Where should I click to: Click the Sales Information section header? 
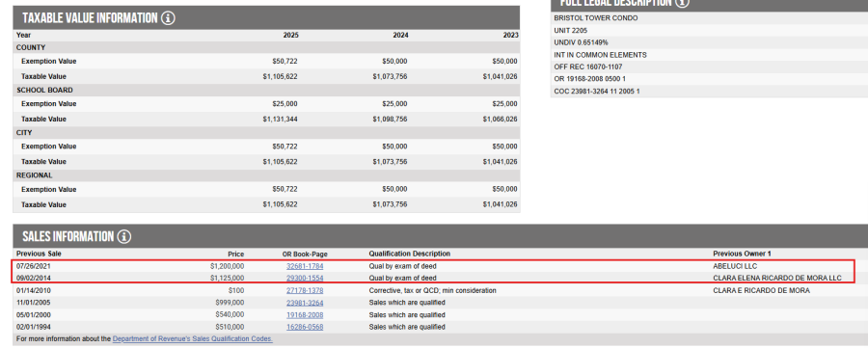tap(440, 237)
